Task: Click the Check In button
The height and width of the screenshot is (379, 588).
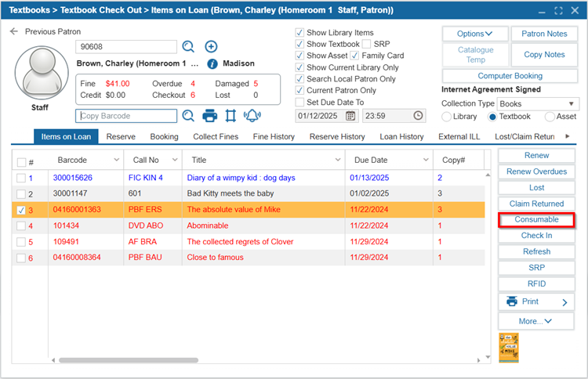Action: pyautogui.click(x=536, y=236)
